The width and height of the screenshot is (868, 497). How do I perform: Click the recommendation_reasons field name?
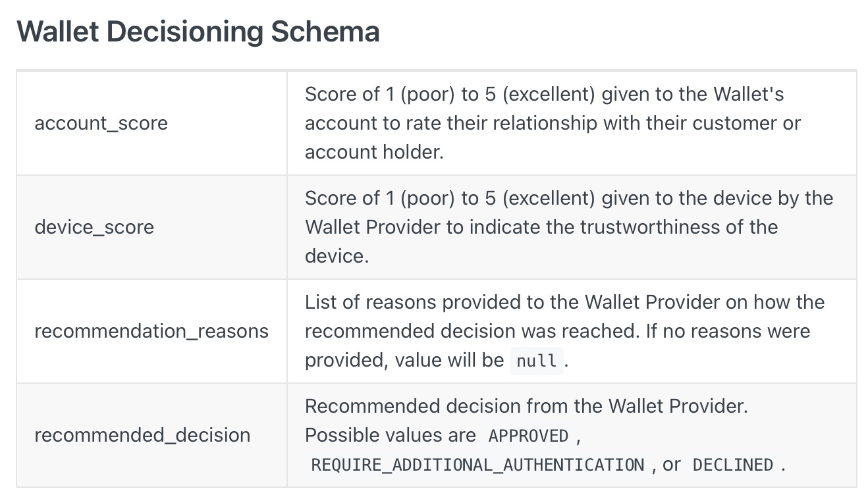coord(151,331)
